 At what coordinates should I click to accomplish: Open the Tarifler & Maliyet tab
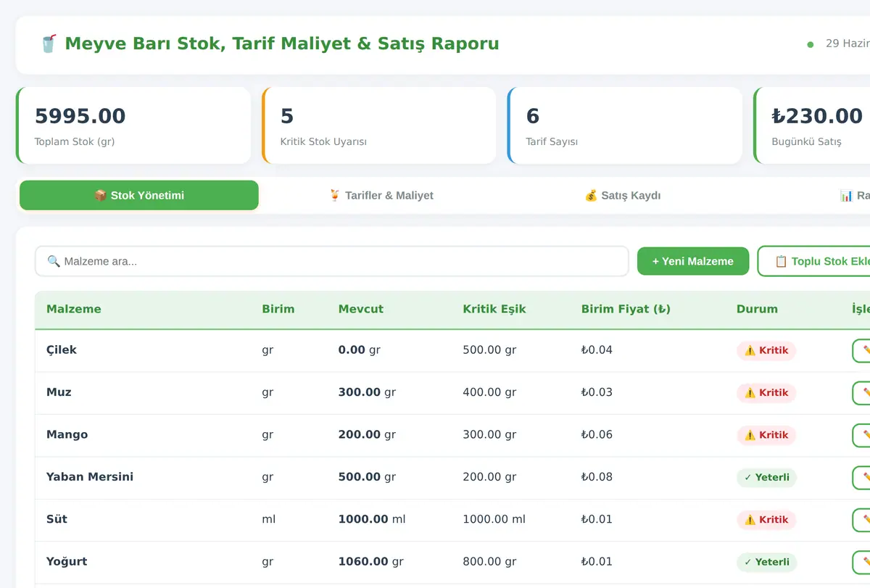pos(381,196)
